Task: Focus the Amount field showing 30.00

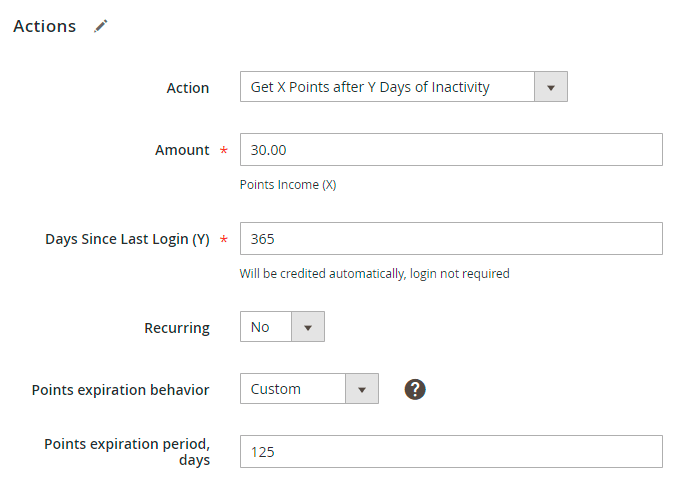Action: pos(451,150)
